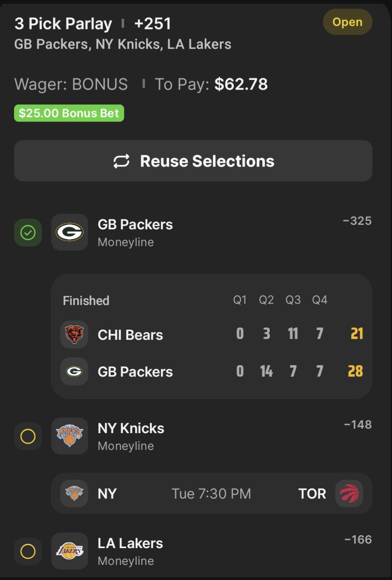Tap the $25.00 Bonus Bet tag
The image size is (392, 580).
click(69, 113)
